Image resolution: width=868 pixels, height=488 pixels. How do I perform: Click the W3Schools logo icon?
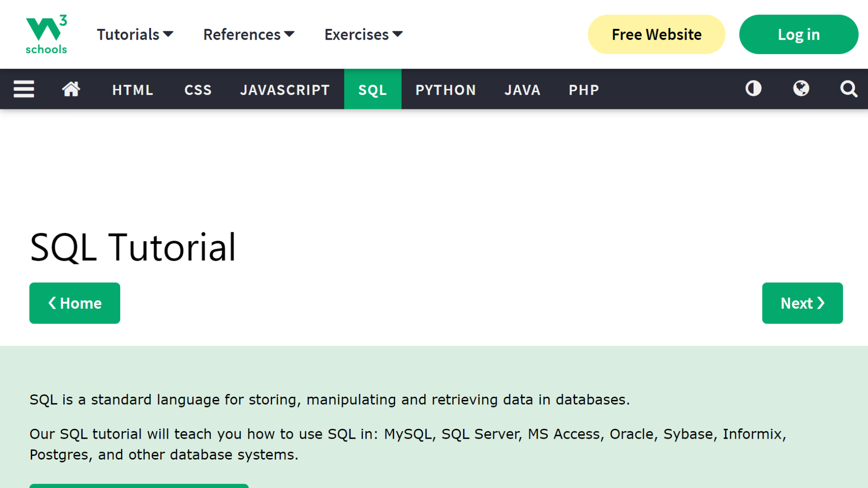click(x=46, y=34)
